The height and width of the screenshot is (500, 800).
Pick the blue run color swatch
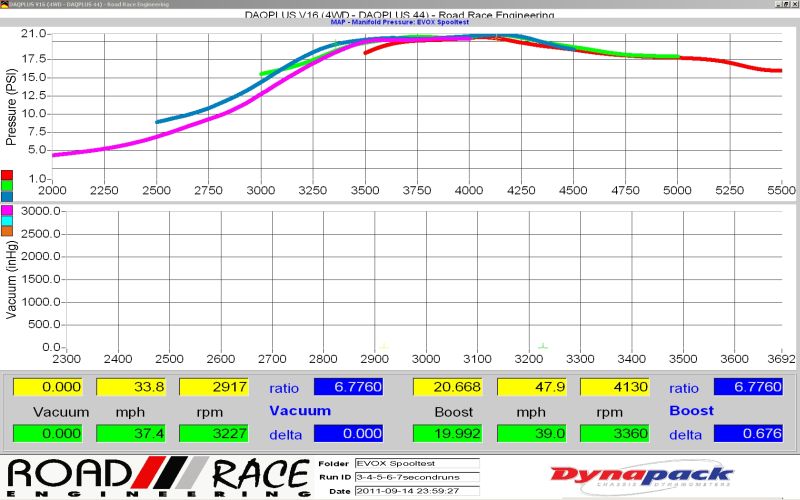[x=7, y=197]
